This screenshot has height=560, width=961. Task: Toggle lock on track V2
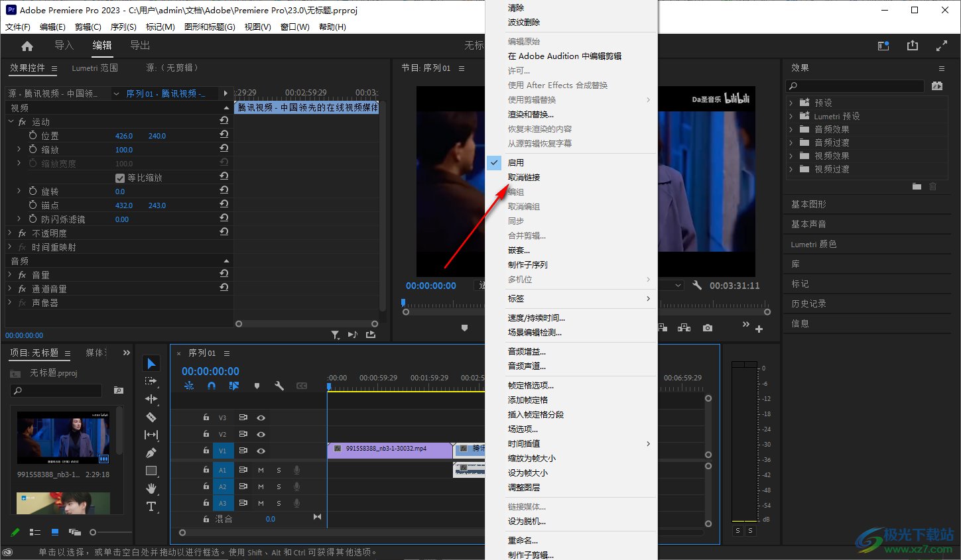(x=206, y=433)
